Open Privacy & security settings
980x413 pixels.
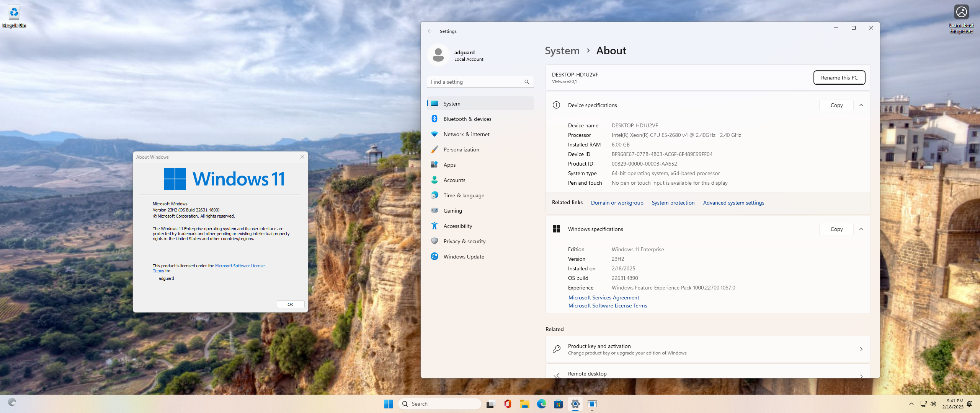(480, 241)
